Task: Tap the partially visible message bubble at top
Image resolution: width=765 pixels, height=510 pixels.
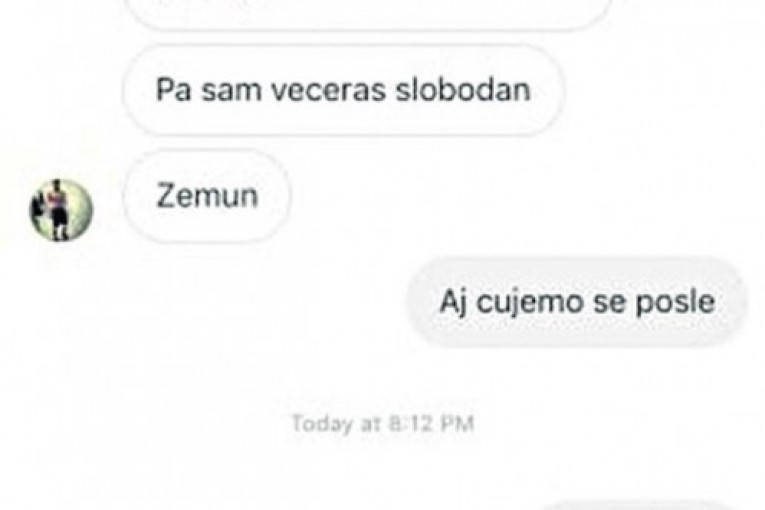Action: pyautogui.click(x=370, y=12)
